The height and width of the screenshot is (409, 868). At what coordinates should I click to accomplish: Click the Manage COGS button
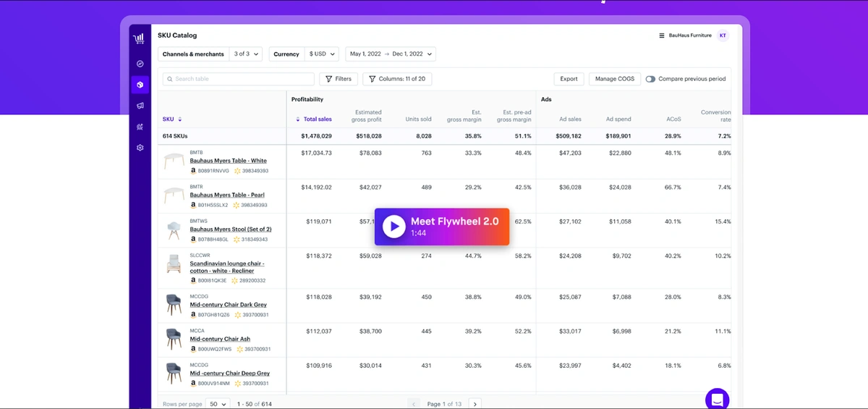tap(615, 79)
